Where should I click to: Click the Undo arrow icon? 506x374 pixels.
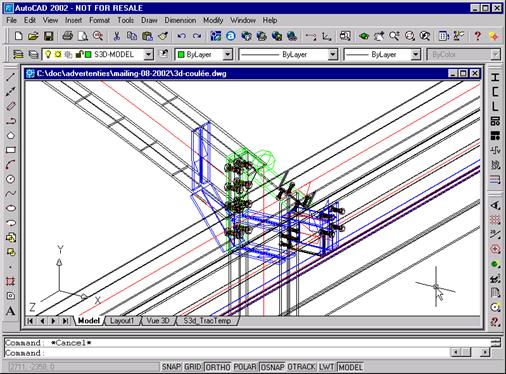[181, 36]
